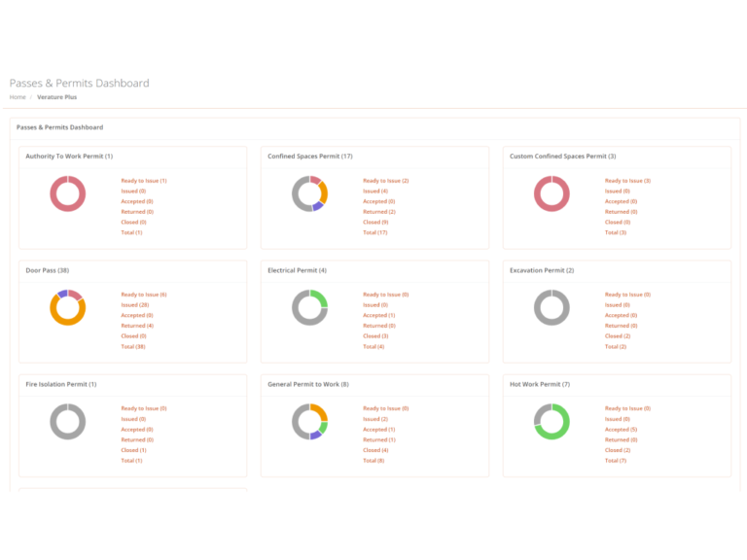Open Total (8) under General Permit to Work
Screen dimensions: 747x560
374,460
